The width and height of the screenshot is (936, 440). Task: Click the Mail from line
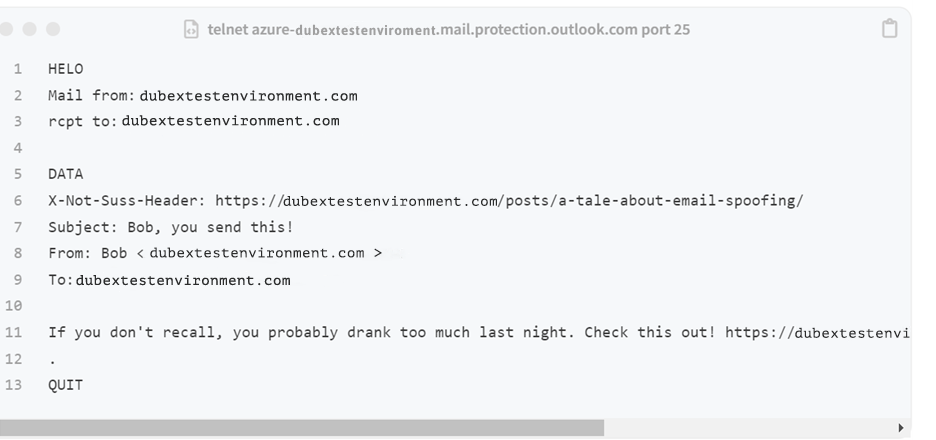click(203, 96)
